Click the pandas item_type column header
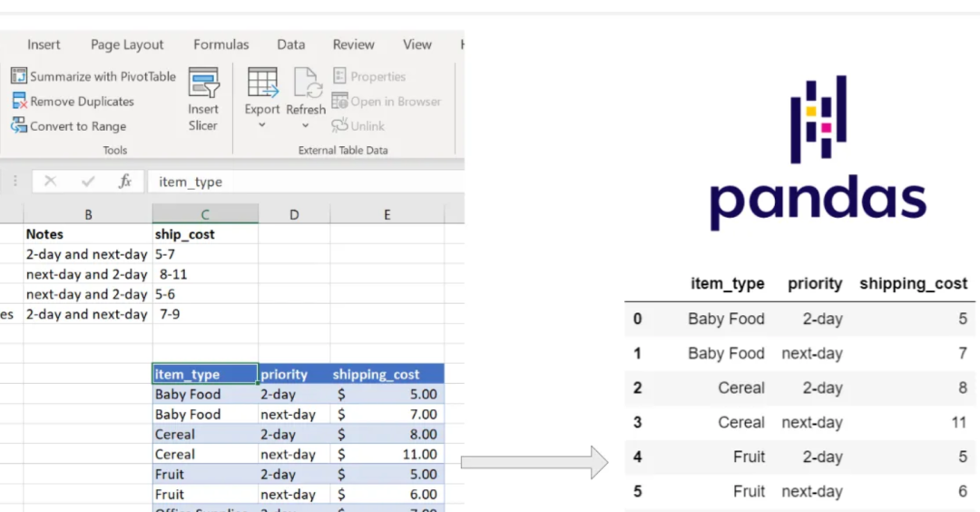The height and width of the screenshot is (512, 980). point(727,283)
